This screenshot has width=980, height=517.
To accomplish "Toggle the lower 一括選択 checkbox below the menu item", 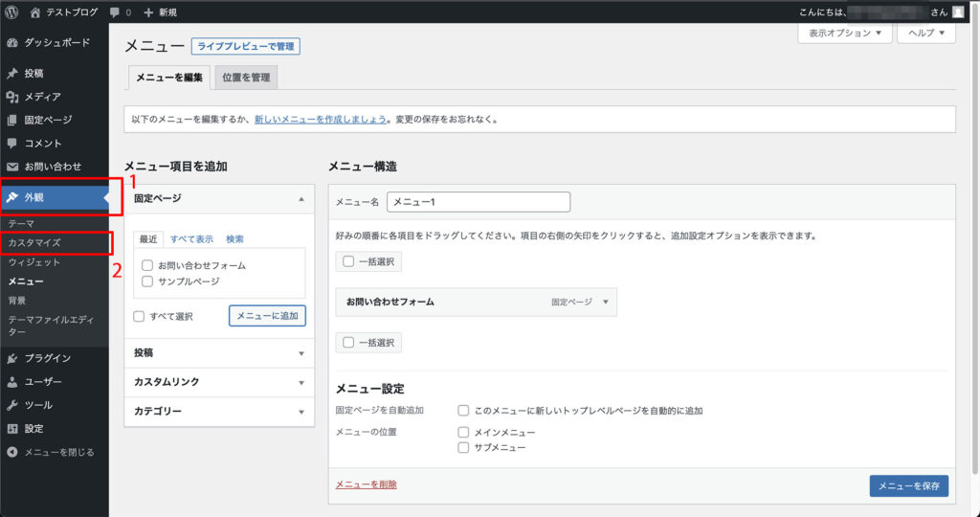I will 348,342.
